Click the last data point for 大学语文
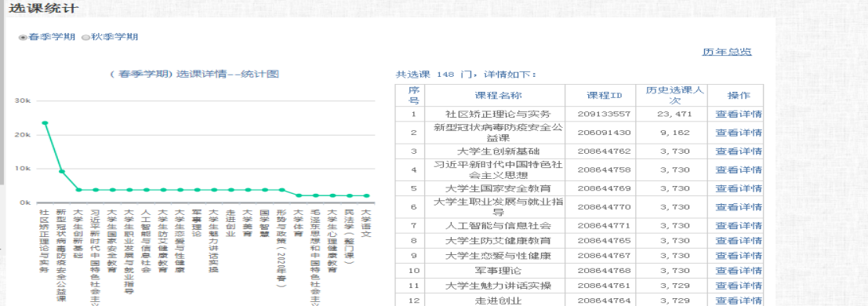The width and height of the screenshot is (868, 306). pos(366,195)
